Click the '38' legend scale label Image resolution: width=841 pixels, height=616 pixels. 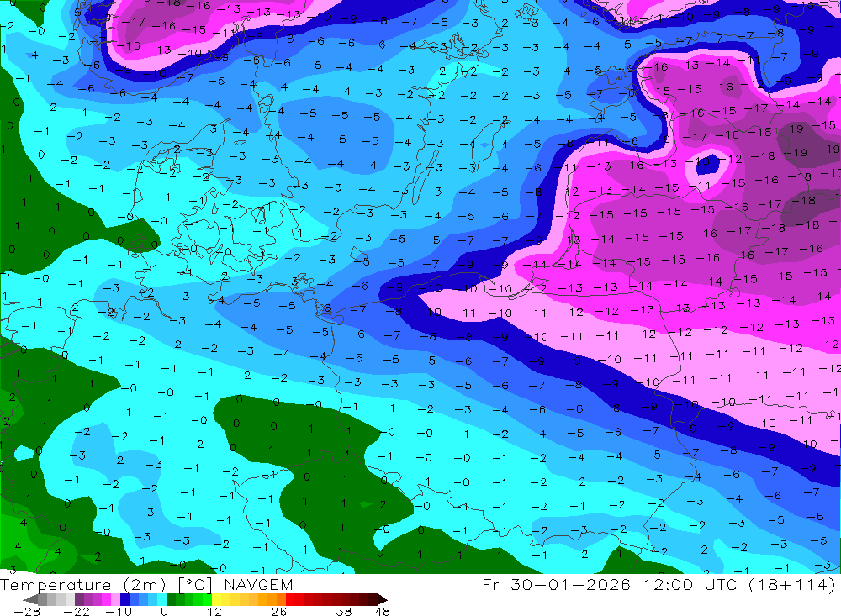[344, 612]
